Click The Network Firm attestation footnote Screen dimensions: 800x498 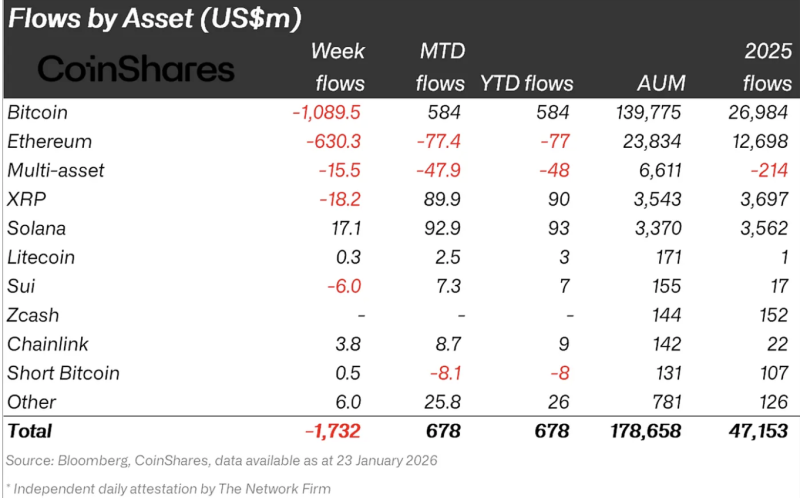coord(168,488)
